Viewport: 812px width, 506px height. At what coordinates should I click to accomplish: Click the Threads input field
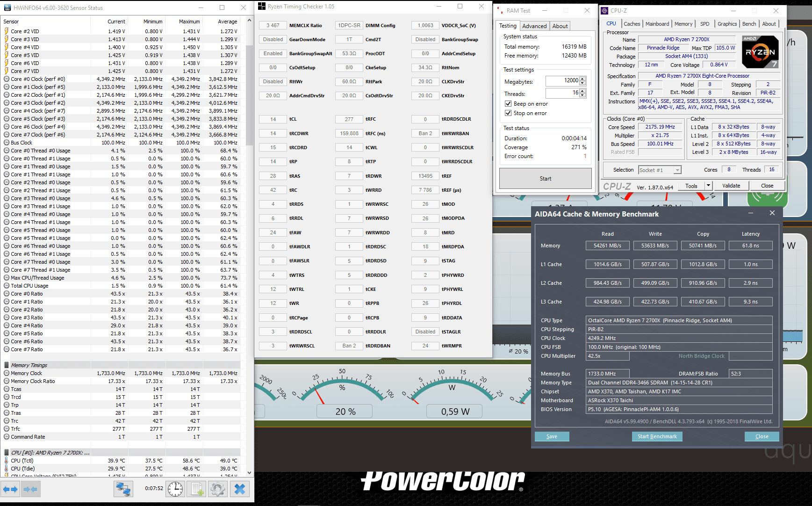[562, 93]
